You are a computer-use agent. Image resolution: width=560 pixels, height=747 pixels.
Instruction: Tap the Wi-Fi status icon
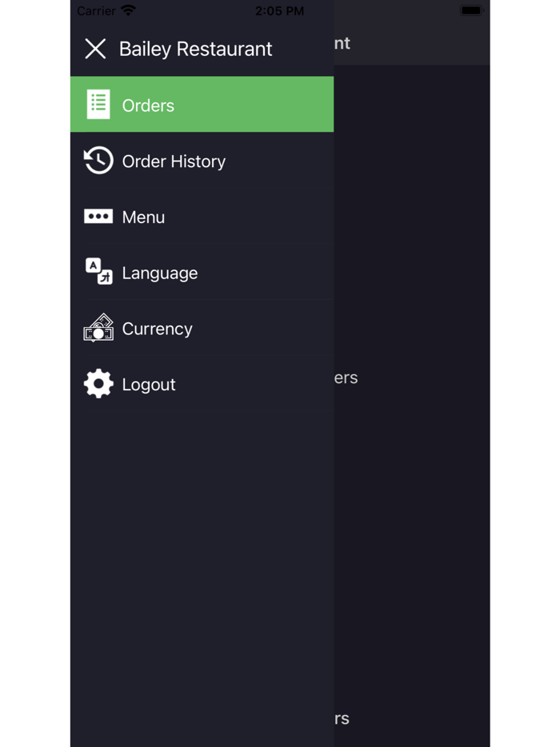[128, 10]
